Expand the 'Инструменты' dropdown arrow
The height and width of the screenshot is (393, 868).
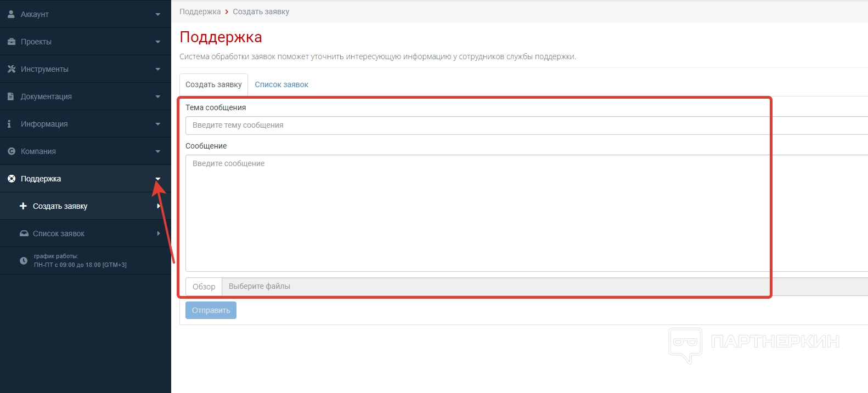(x=158, y=69)
